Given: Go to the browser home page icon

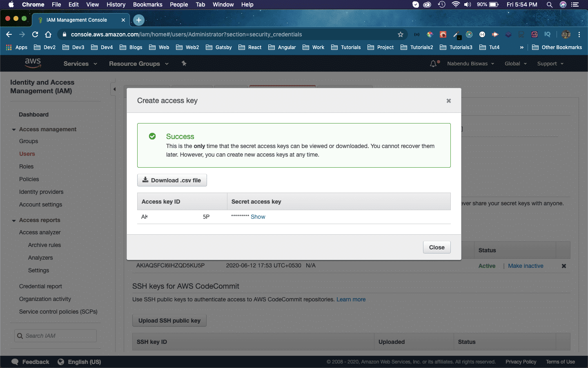Looking at the screenshot, I should 48,34.
